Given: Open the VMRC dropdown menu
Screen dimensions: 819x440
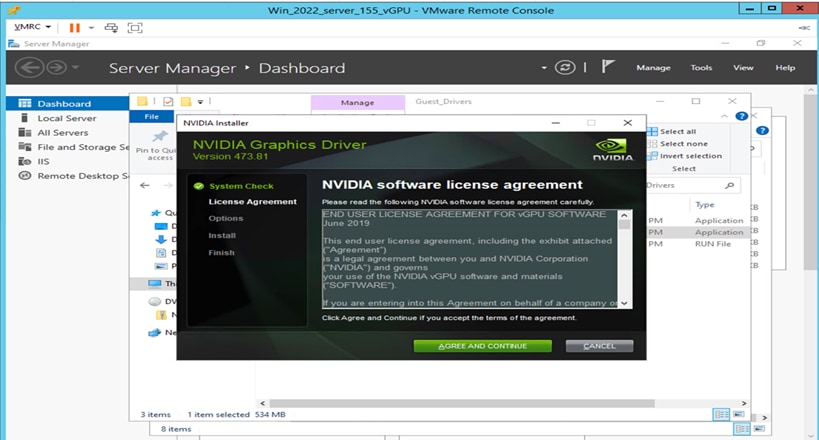Looking at the screenshot, I should click(32, 27).
